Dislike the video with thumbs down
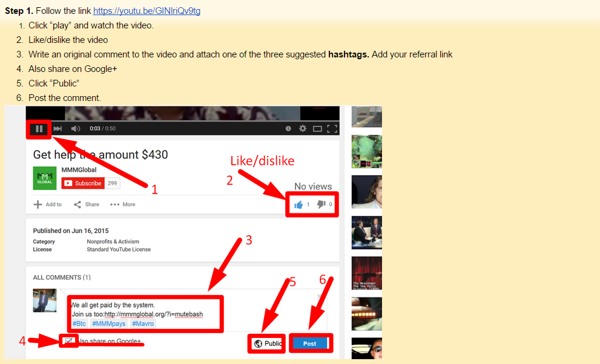 pyautogui.click(x=325, y=204)
